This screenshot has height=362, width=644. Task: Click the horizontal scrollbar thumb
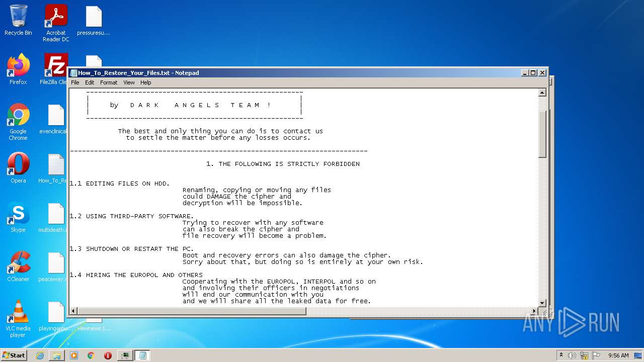click(192, 311)
